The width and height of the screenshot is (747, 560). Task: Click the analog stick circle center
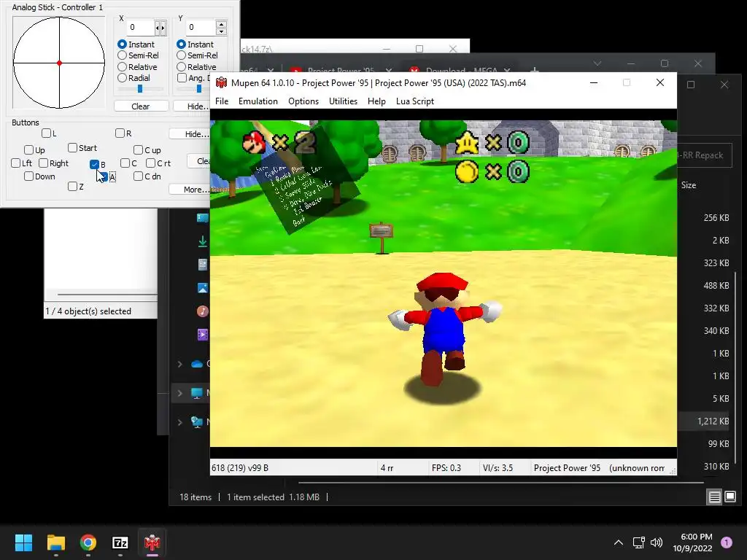[x=59, y=63]
